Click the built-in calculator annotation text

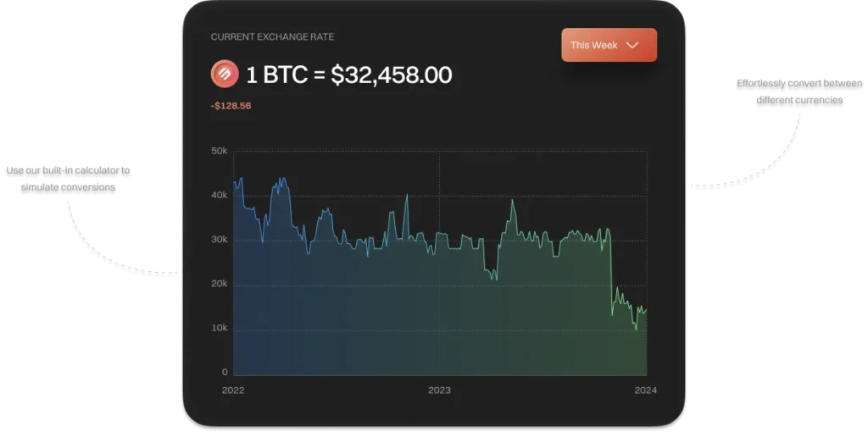(x=69, y=178)
